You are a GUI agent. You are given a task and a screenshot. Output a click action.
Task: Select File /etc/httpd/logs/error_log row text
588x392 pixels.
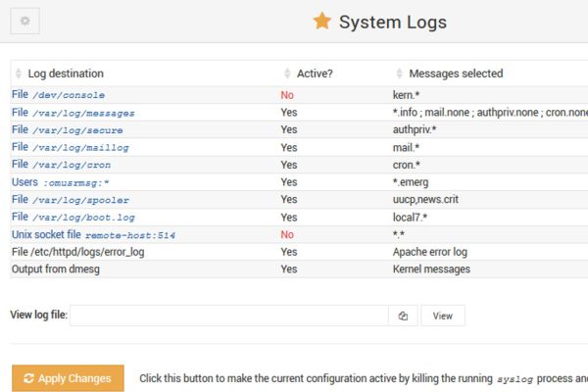[78, 252]
